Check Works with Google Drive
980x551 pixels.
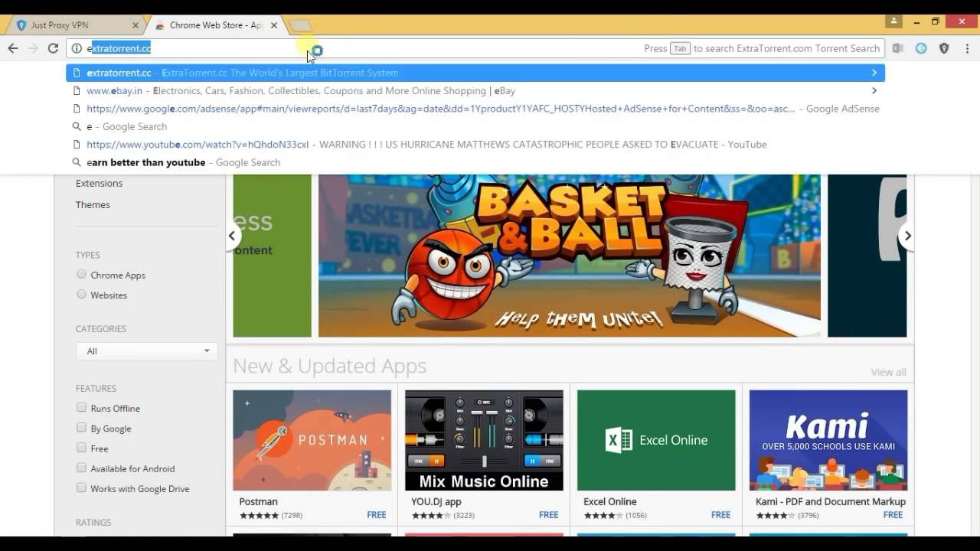click(81, 487)
